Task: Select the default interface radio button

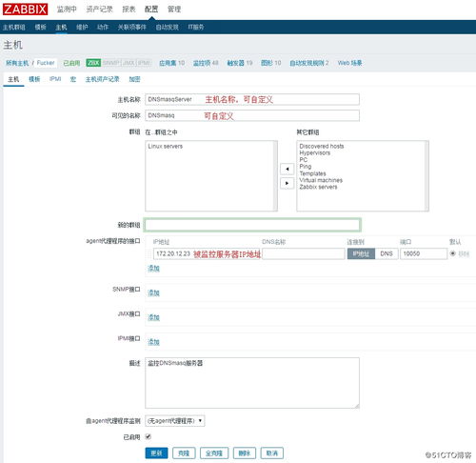Action: point(453,253)
